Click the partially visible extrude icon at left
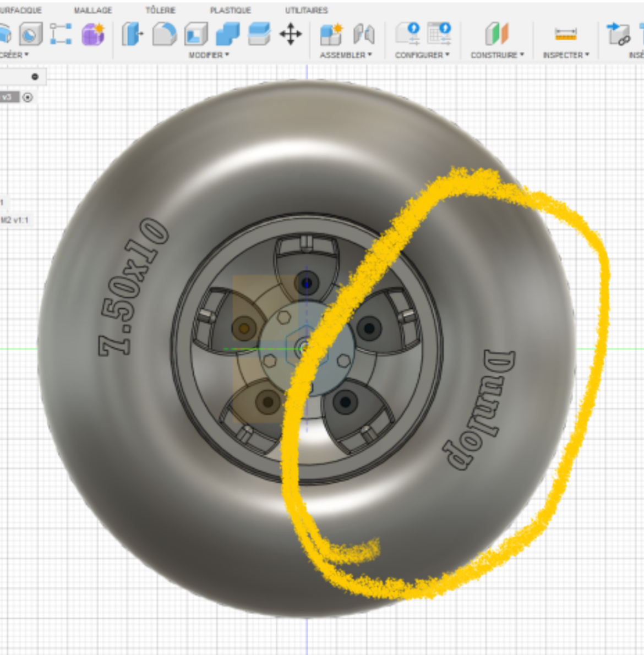The image size is (644, 655). (x=6, y=34)
